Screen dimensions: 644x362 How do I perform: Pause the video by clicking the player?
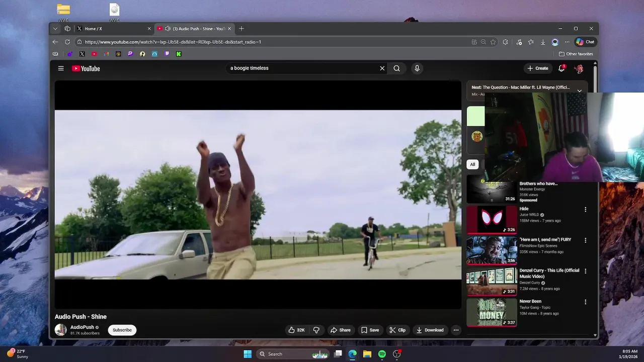pos(258,195)
